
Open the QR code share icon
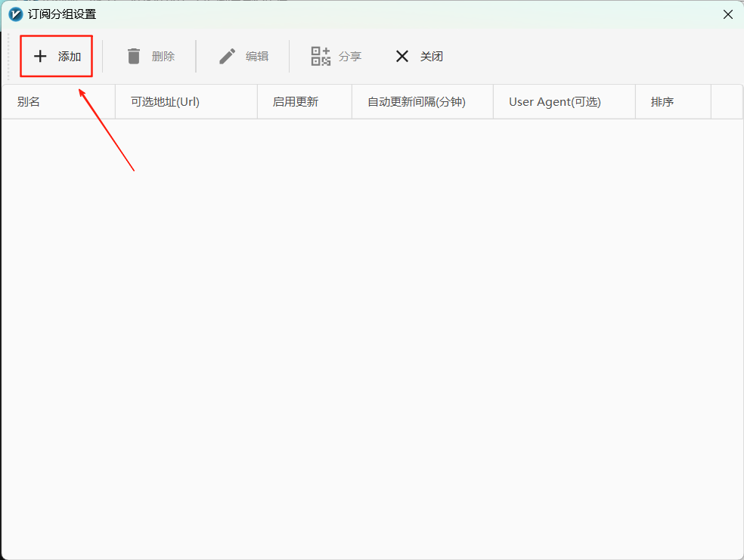pos(321,55)
